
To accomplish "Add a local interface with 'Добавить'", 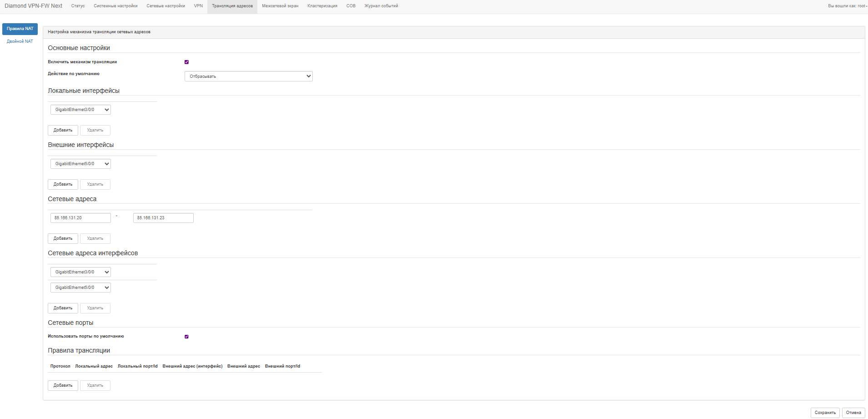I will coord(63,130).
